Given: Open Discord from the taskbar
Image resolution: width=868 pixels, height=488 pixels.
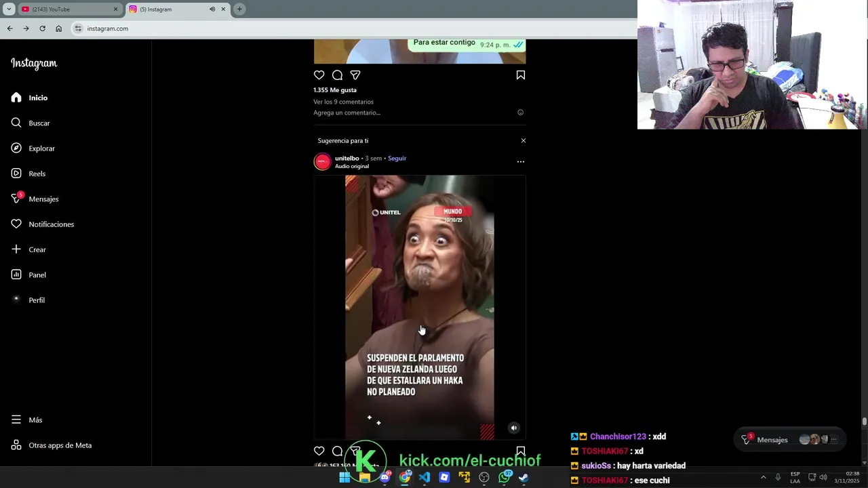Looking at the screenshot, I should click(x=384, y=477).
